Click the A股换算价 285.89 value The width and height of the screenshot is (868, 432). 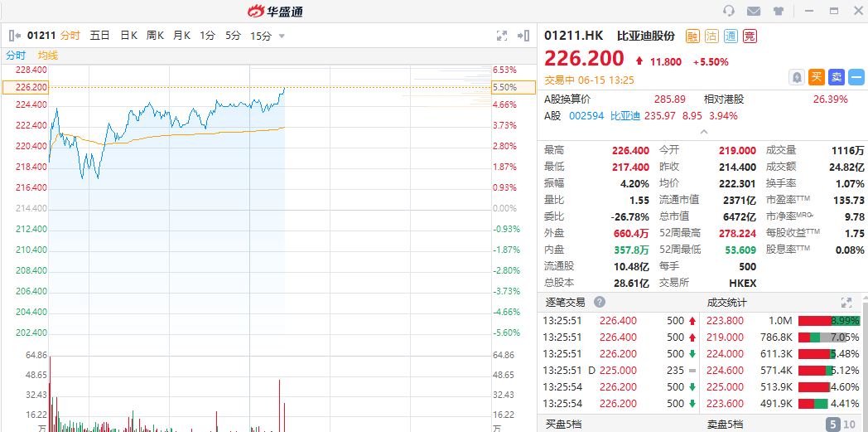[x=670, y=100]
